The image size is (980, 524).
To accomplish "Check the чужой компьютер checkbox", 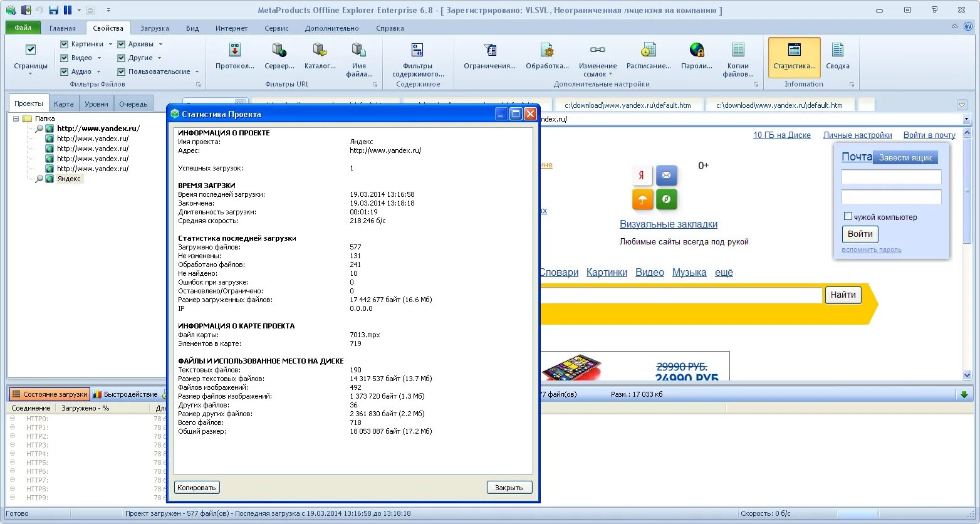I will pos(848,216).
